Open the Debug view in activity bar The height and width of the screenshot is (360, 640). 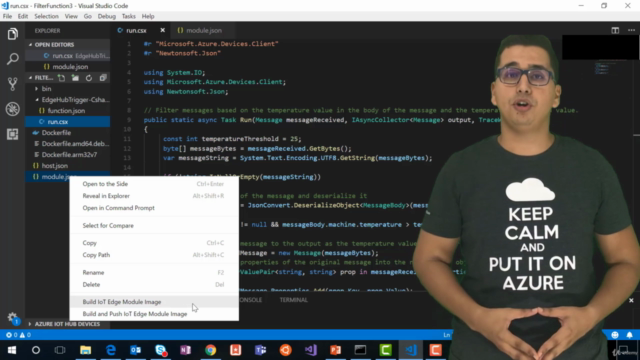tap(13, 109)
